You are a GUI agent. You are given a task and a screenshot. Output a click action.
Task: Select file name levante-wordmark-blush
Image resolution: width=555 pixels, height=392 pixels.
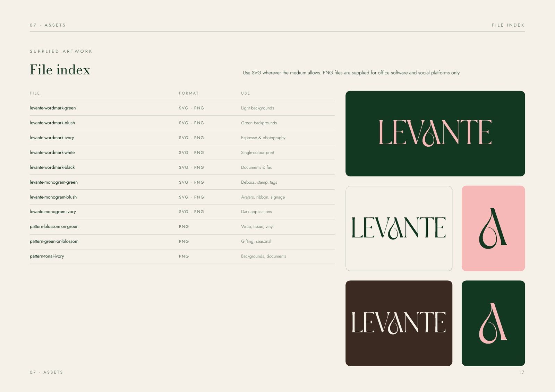(52, 123)
